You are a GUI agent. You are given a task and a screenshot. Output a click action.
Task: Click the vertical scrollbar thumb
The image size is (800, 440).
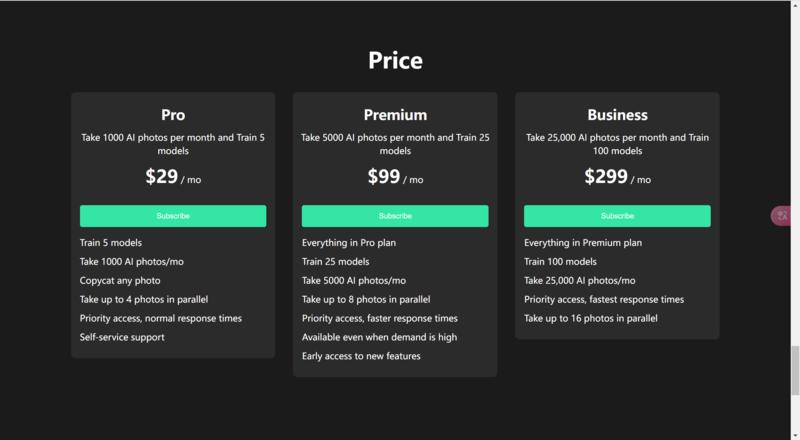pyautogui.click(x=795, y=370)
